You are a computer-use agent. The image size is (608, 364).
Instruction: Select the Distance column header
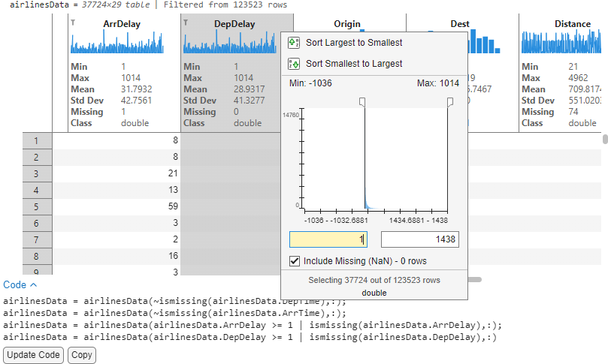[572, 24]
